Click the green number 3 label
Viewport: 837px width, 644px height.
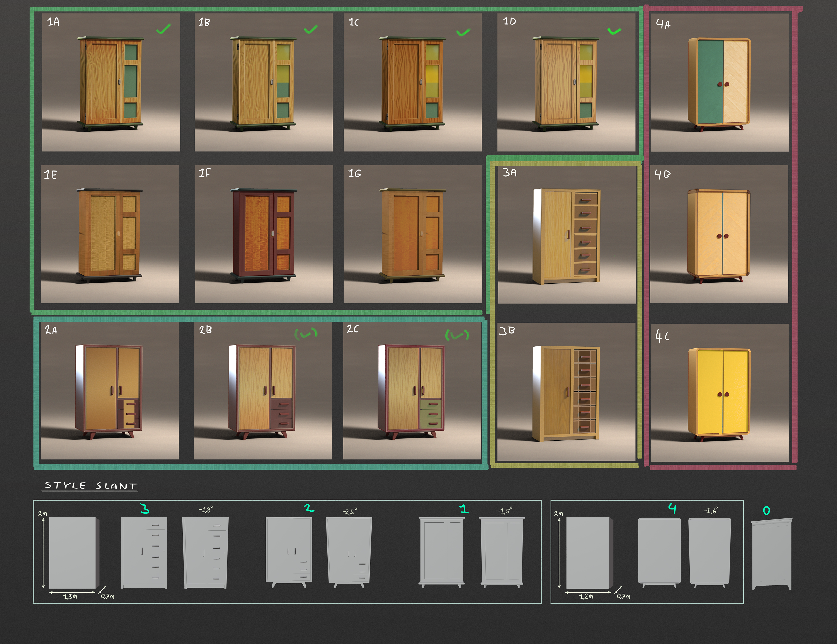click(x=145, y=509)
